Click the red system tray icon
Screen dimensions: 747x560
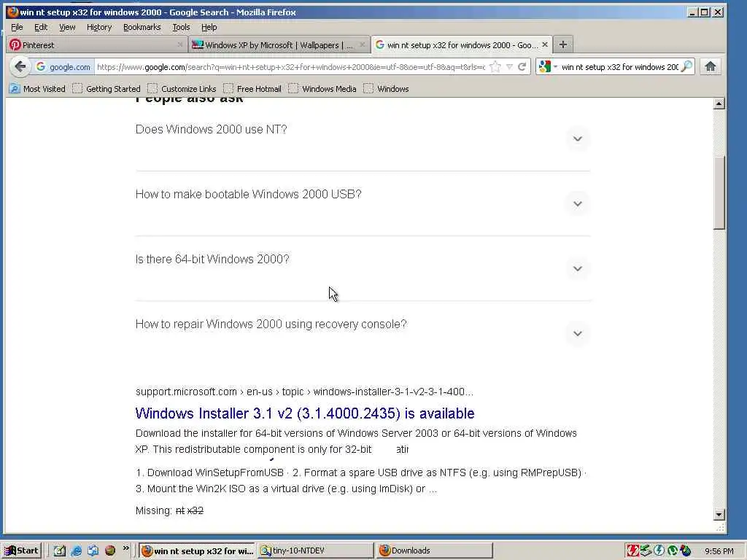pos(632,551)
